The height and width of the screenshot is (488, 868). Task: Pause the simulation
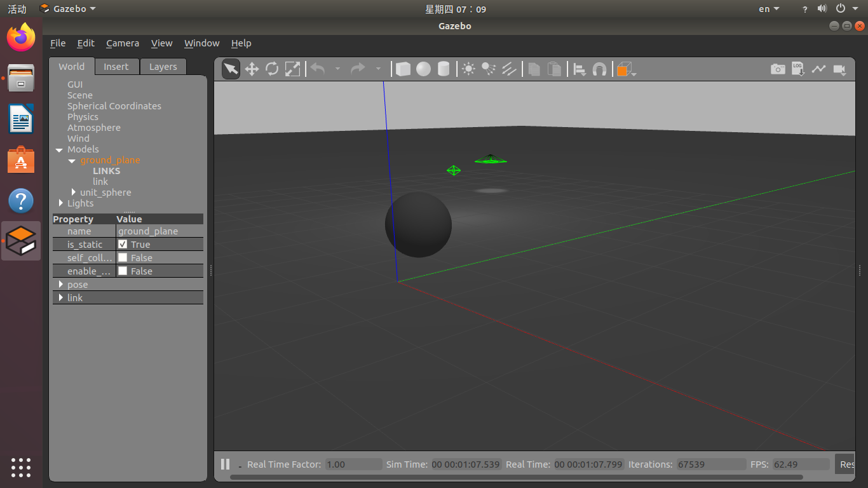(x=225, y=464)
